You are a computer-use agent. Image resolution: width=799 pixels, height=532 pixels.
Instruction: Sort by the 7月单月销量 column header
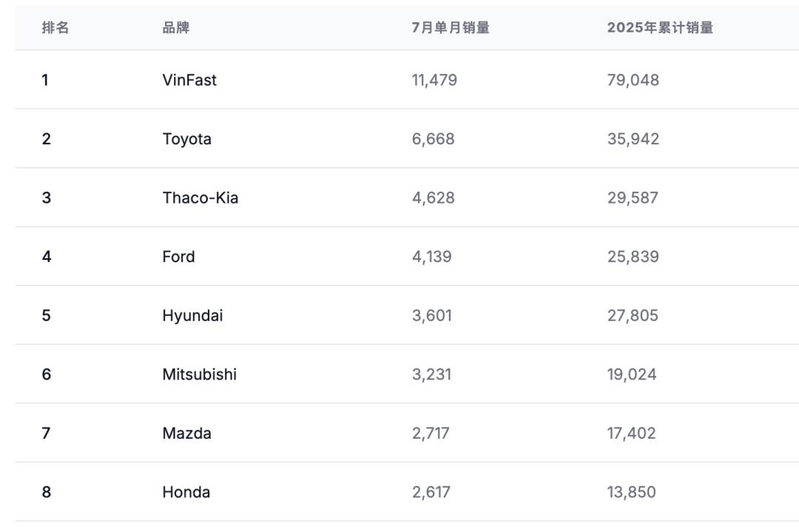coord(451,28)
